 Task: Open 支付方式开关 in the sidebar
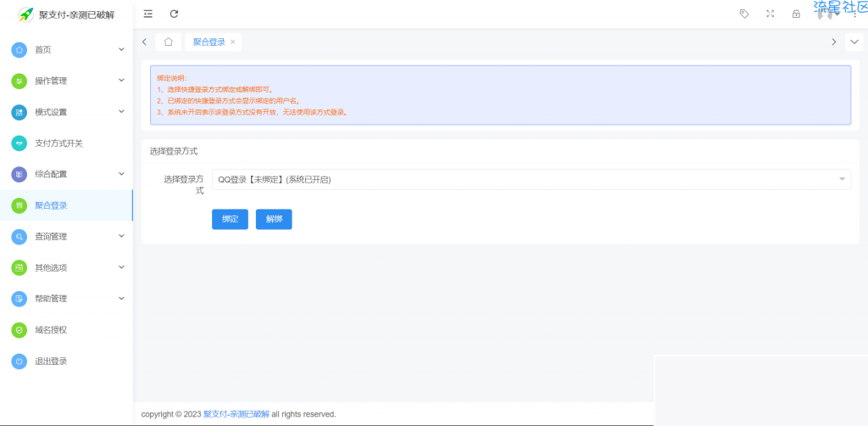pyautogui.click(x=58, y=143)
